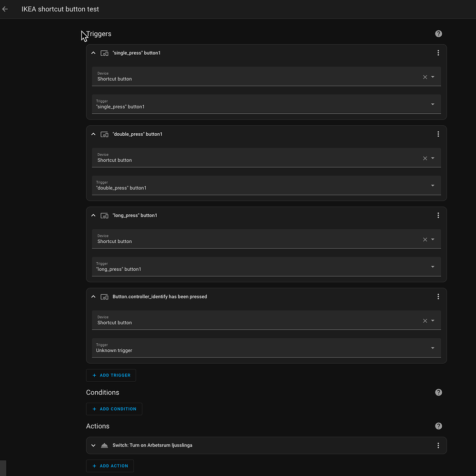This screenshot has height=476, width=476.
Task: Click the ADD TRIGGER button
Action: [x=111, y=375]
